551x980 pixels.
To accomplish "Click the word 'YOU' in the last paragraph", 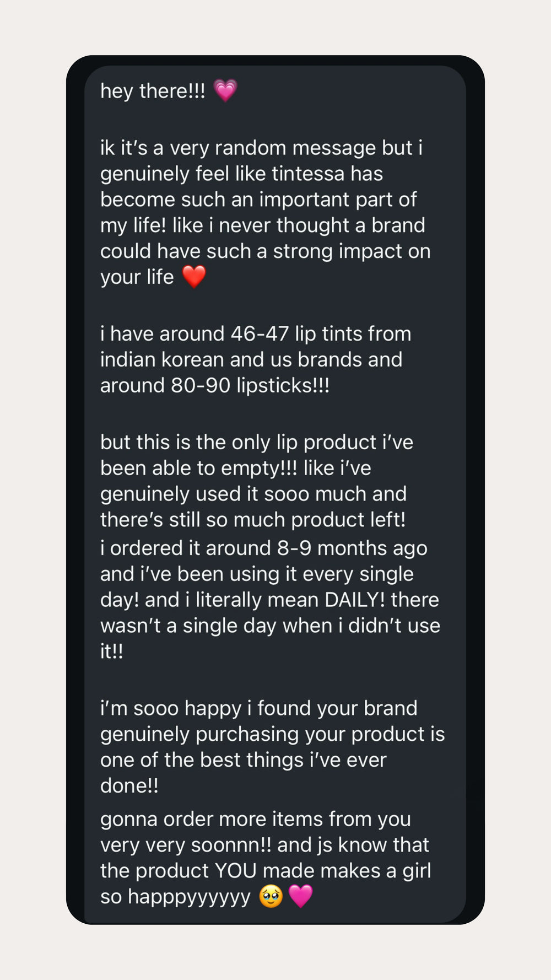I will (235, 871).
